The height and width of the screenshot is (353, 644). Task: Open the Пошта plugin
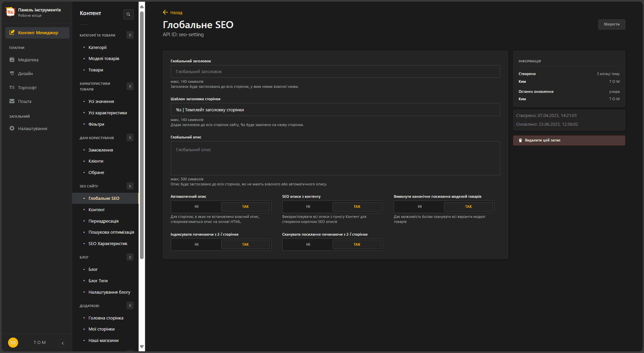(24, 101)
